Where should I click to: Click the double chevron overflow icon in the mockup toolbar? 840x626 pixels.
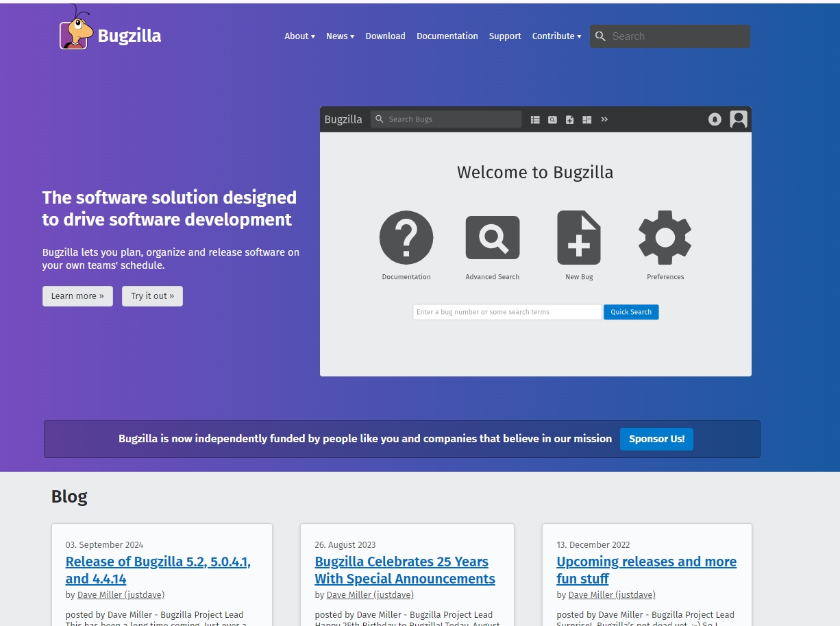pyautogui.click(x=604, y=119)
